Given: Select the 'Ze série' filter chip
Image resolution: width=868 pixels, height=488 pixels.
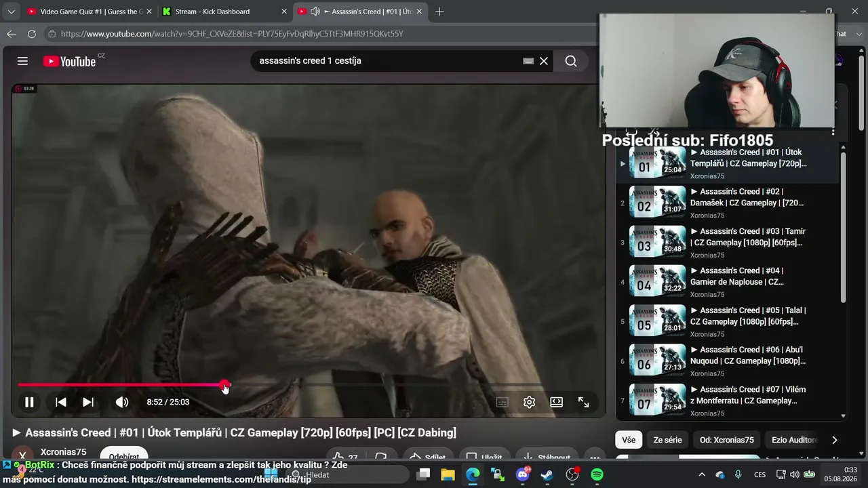Looking at the screenshot, I should tap(667, 440).
